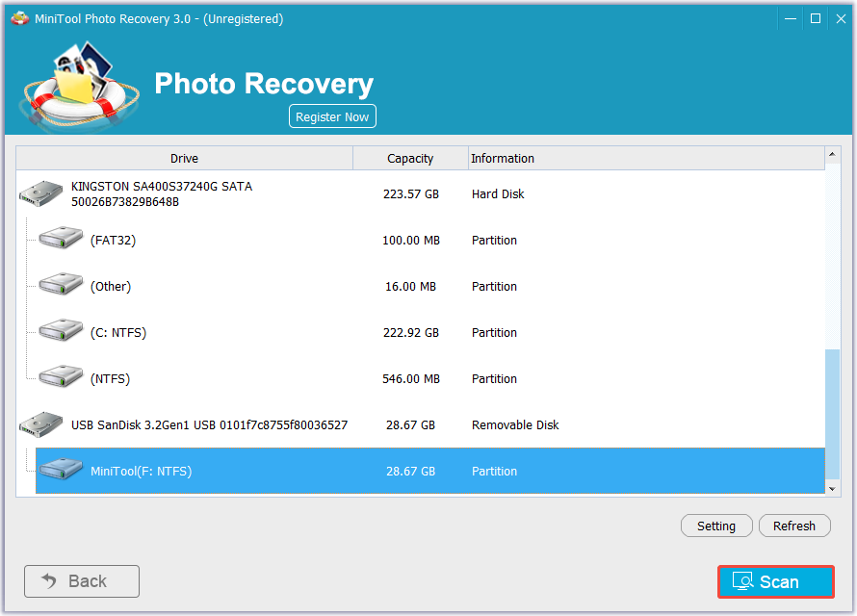The width and height of the screenshot is (857, 616).
Task: Click the Drive column header
Action: pyautogui.click(x=183, y=158)
